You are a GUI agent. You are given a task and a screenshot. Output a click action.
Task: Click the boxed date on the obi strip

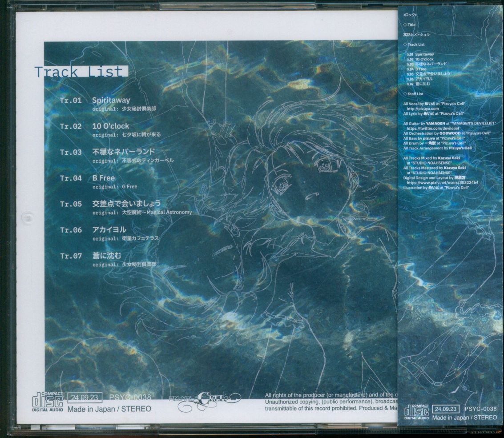(446, 410)
